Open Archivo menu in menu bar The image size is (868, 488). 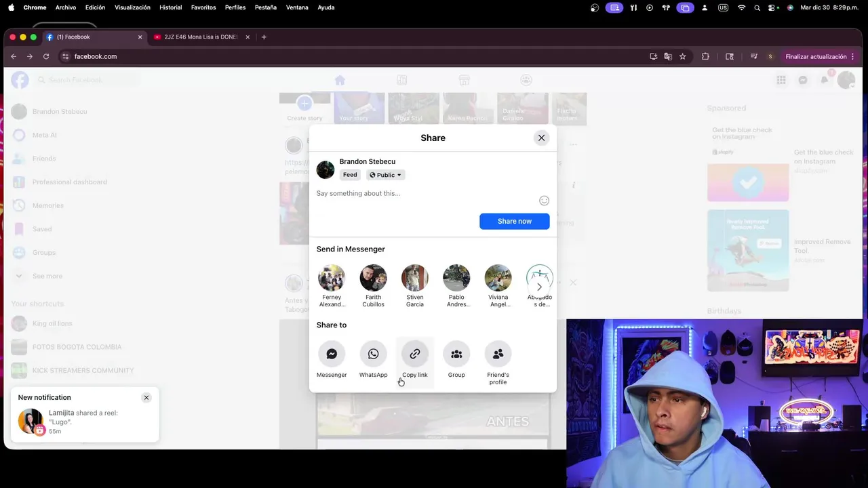pyautogui.click(x=66, y=7)
